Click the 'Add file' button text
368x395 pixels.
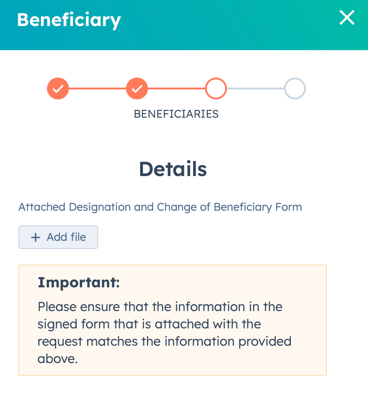(66, 237)
